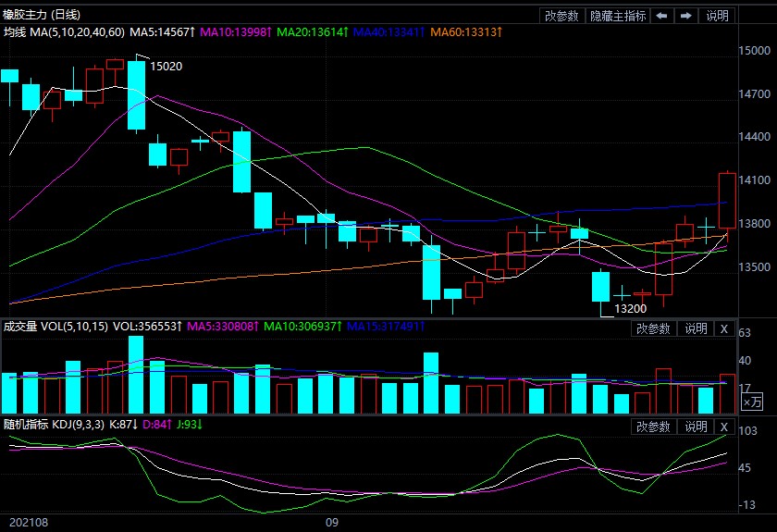Click the left arrow navigation icon
The height and width of the screenshot is (532, 777).
coord(661,16)
